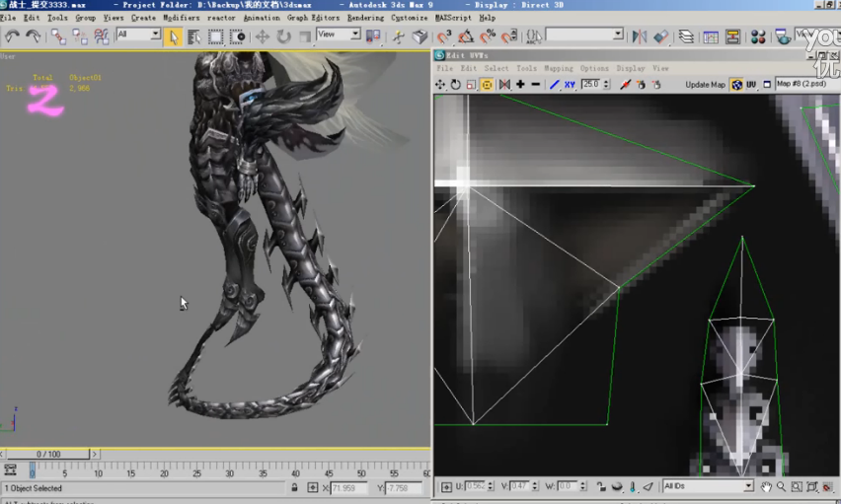Screen dimensions: 841x504
Task: Toggle the XY falloff space button
Action: (x=570, y=84)
